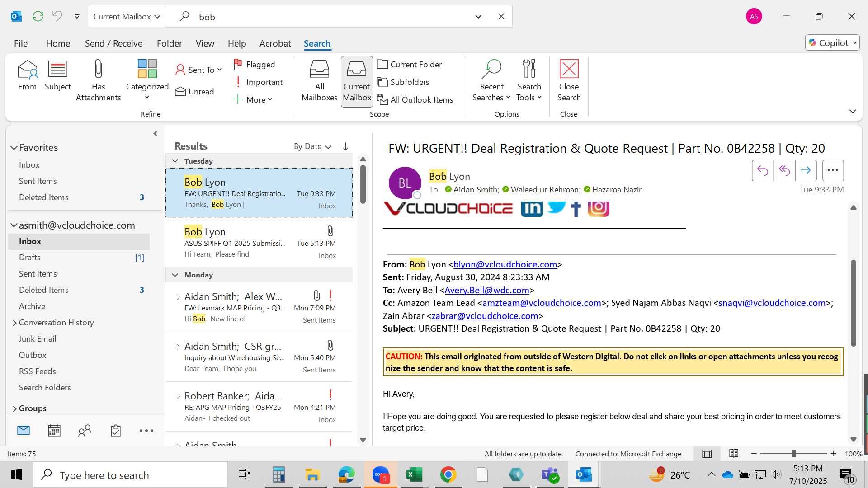Click Forward arrow in reading pane
This screenshot has height=488, width=868.
[x=806, y=170]
